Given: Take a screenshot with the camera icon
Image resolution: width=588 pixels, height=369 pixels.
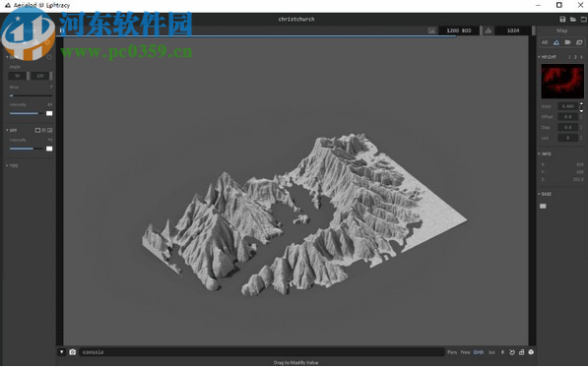Looking at the screenshot, I should (73, 352).
